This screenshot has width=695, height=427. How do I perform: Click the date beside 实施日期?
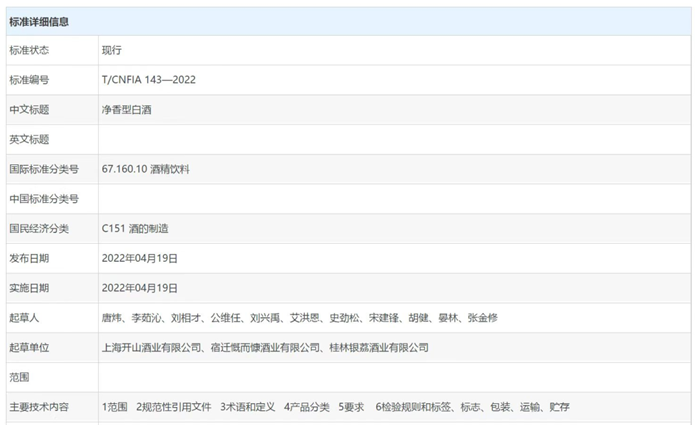point(140,288)
